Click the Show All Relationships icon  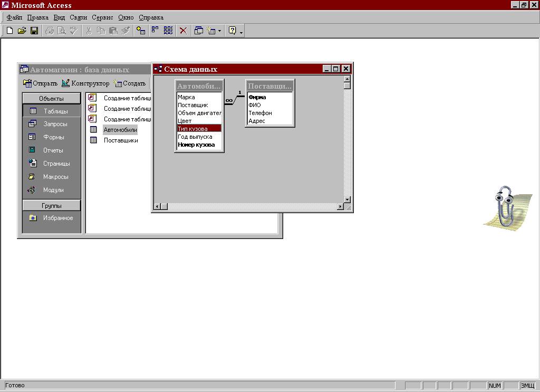coord(168,31)
